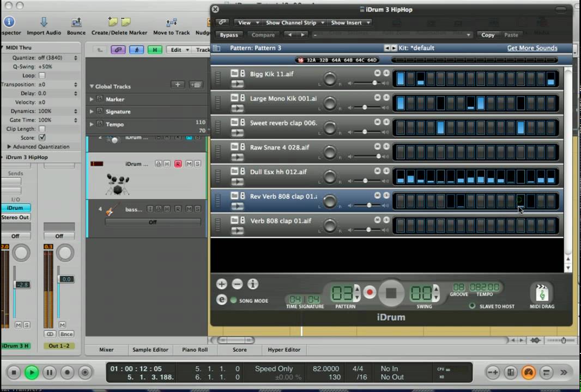
Task: Click the Logic transport pause button
Action: tap(49, 372)
